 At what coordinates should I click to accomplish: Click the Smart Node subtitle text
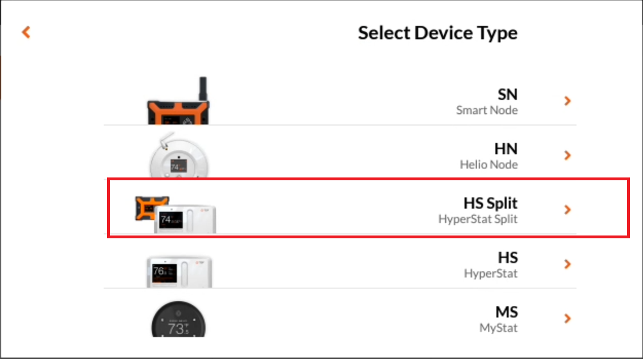486,110
